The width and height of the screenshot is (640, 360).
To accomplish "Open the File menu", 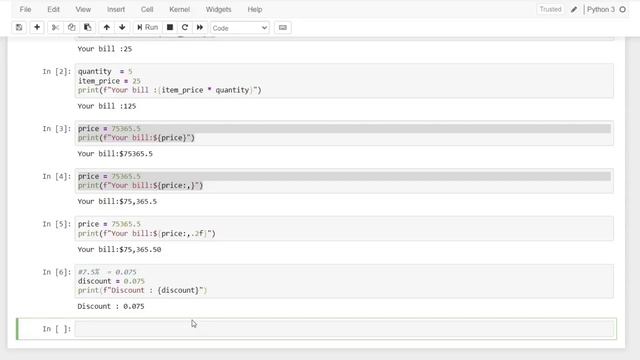I will coord(25,9).
